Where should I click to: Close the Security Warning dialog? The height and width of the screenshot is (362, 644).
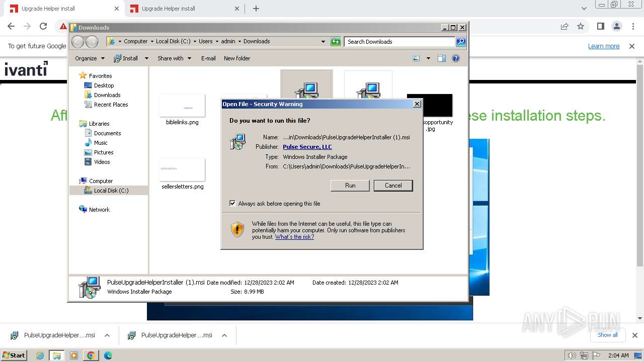click(417, 104)
